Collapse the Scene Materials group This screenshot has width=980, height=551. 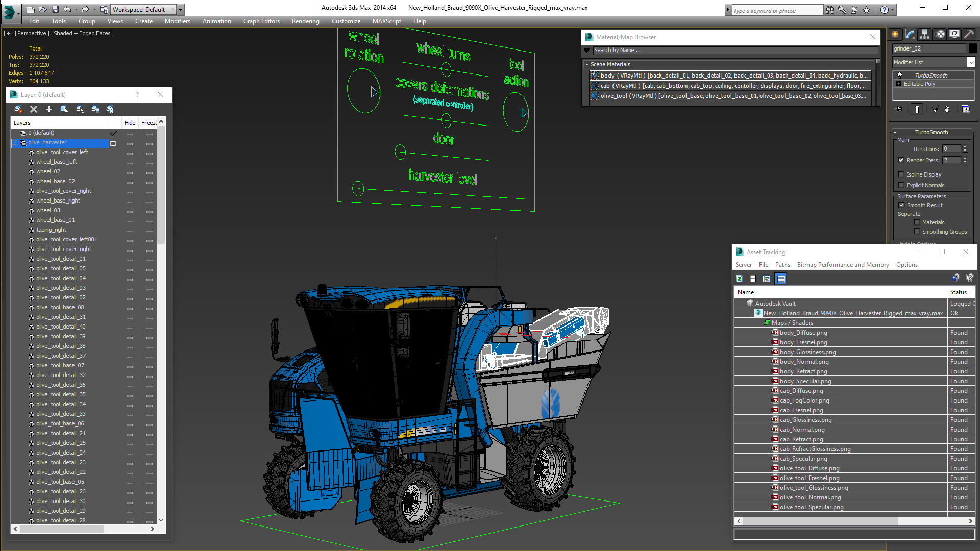587,64
